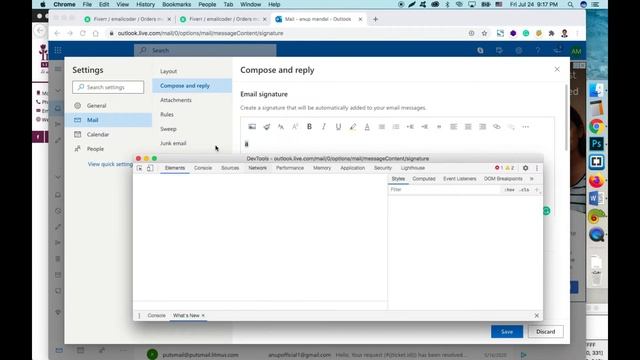Select the Computed pane tab

tap(424, 179)
